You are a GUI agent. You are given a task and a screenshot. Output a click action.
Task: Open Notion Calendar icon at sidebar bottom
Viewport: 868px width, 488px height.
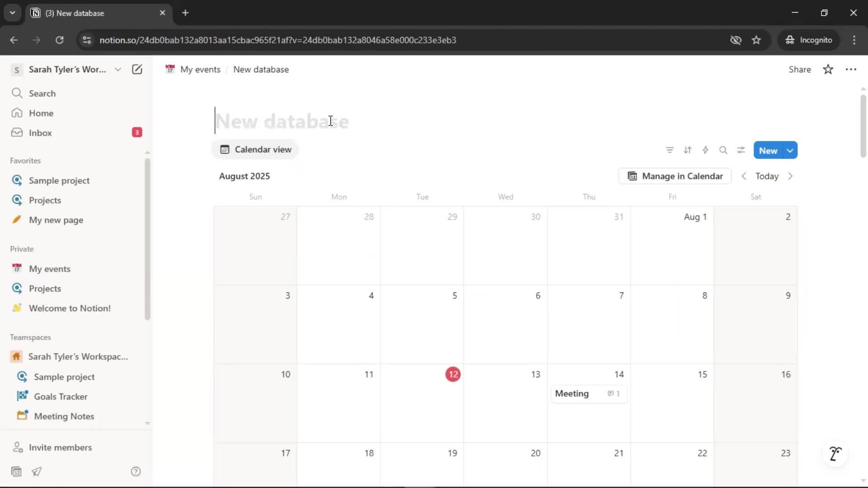click(16, 472)
